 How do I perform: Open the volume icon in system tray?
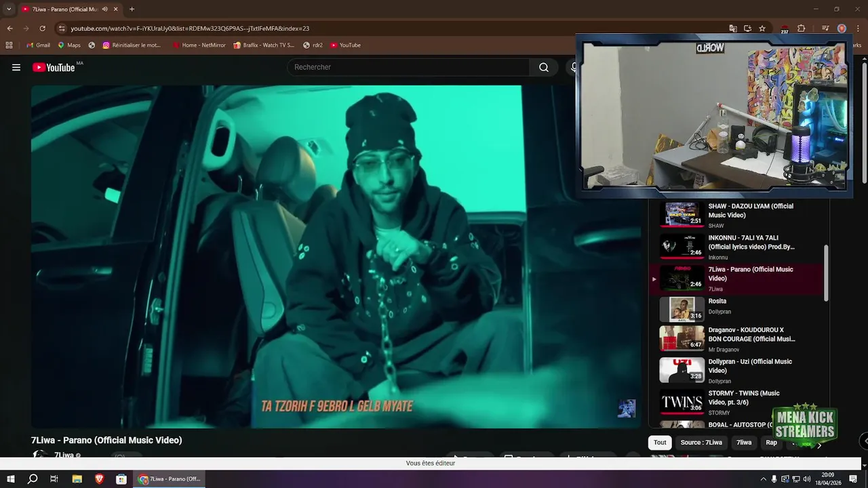[x=807, y=479]
